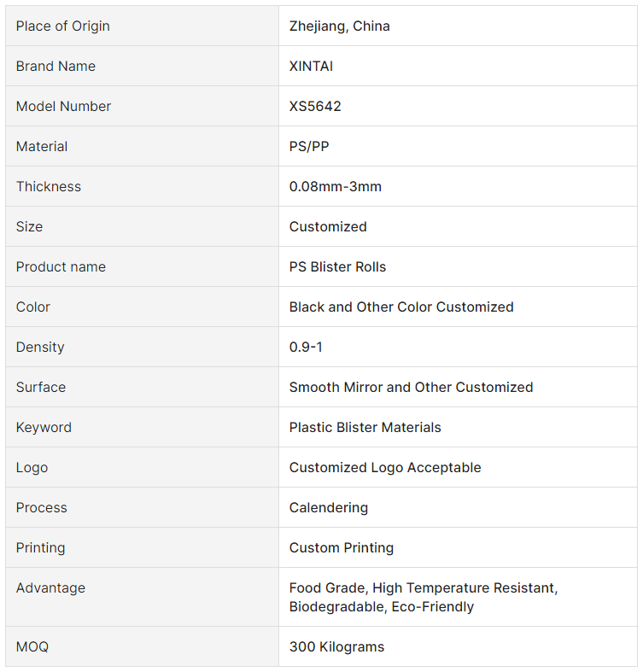
Task: Click the density value 0.9-1
Action: (x=306, y=347)
